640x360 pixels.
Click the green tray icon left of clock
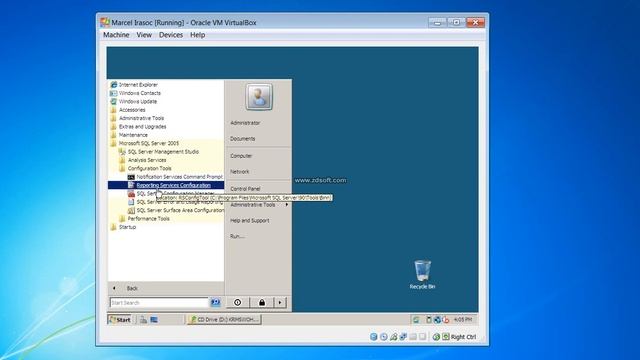coord(416,320)
